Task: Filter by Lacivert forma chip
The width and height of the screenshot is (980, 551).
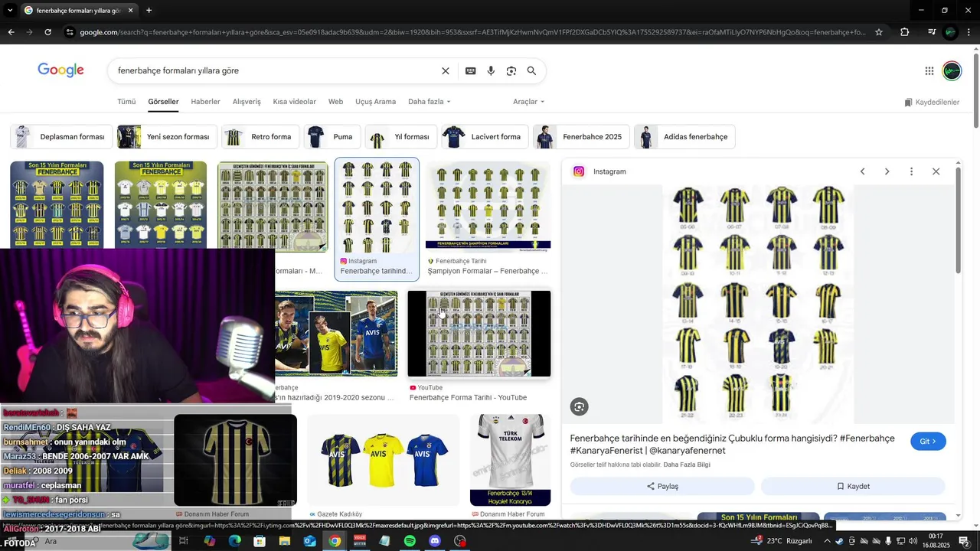Action: 485,137
